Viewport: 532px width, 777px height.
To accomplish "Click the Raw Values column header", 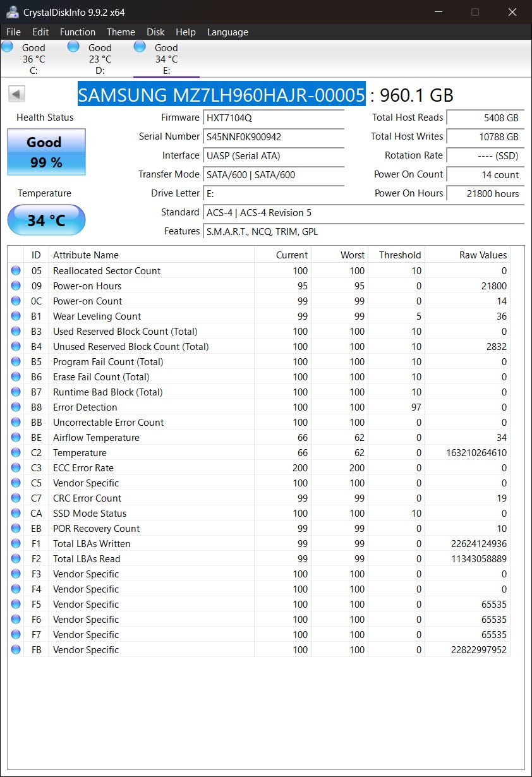I will click(468, 255).
